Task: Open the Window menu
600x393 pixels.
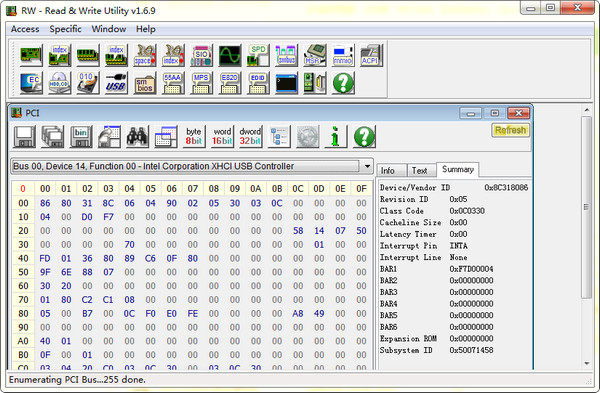Action: (109, 29)
